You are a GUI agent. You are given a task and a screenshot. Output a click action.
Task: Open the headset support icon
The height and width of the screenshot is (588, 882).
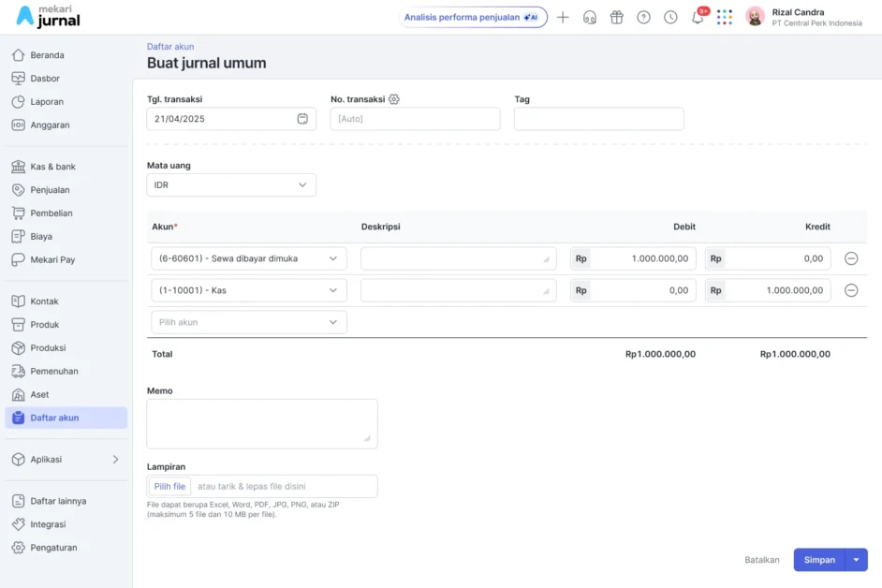(x=590, y=17)
